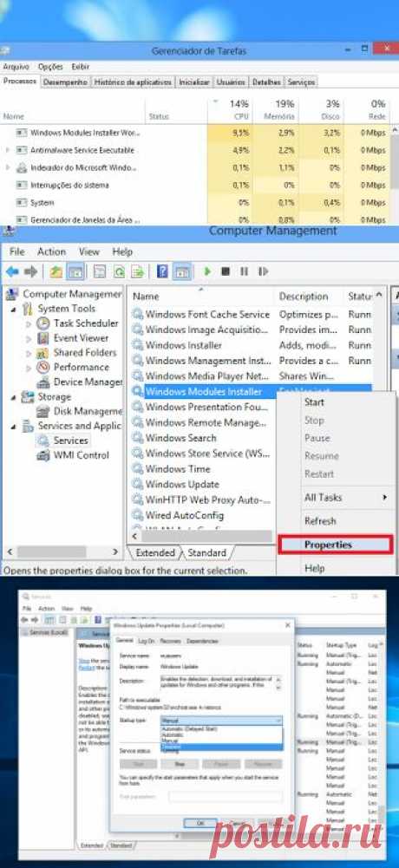
Task: Open the Log On tab in Properties dialog
Action: [146, 641]
